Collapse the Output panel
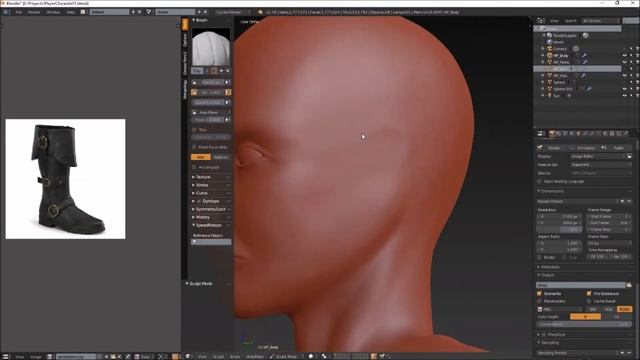The width and height of the screenshot is (640, 360). (x=547, y=275)
